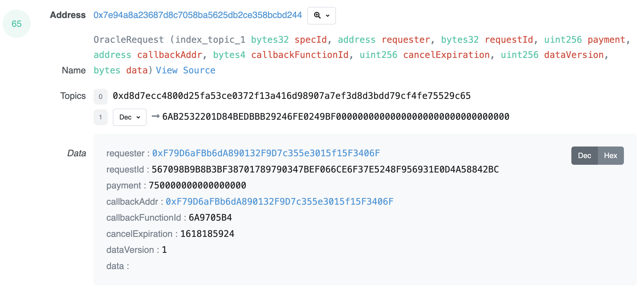
Task: Click the callbackFunctionId value 6A9705B4
Action: (x=210, y=218)
